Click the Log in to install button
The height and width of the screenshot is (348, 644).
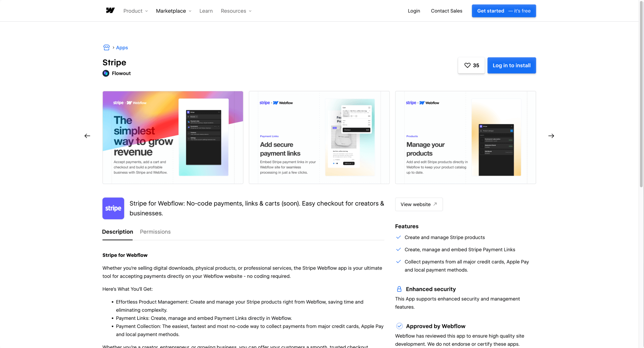pos(512,65)
